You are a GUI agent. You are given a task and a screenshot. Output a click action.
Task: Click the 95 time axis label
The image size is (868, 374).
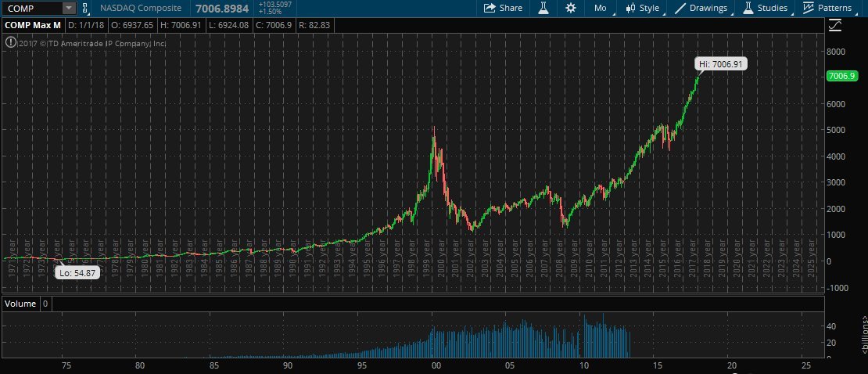coord(361,365)
